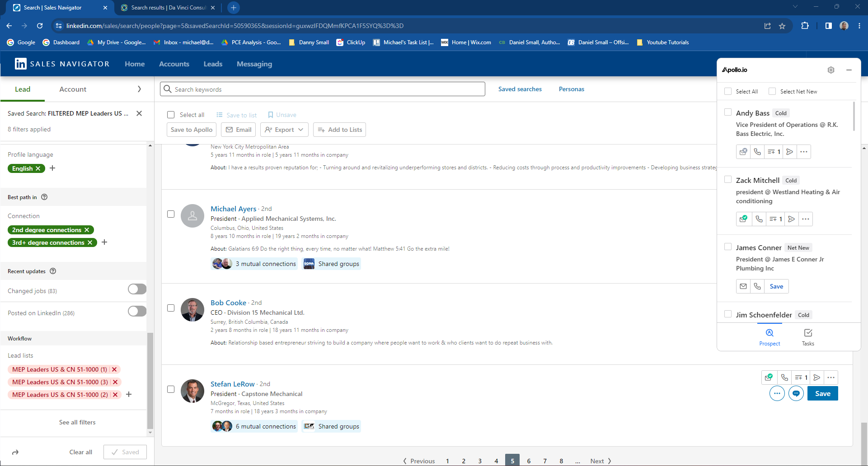Click phone icon on James Conner card
The width and height of the screenshot is (868, 466).
pos(757,286)
